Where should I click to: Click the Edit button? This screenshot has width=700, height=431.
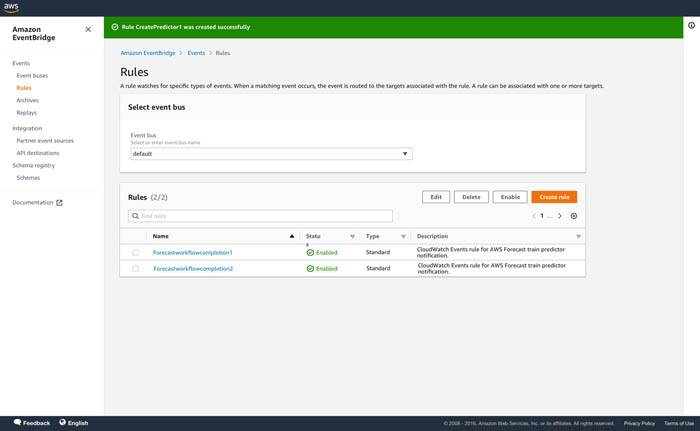pyautogui.click(x=436, y=197)
